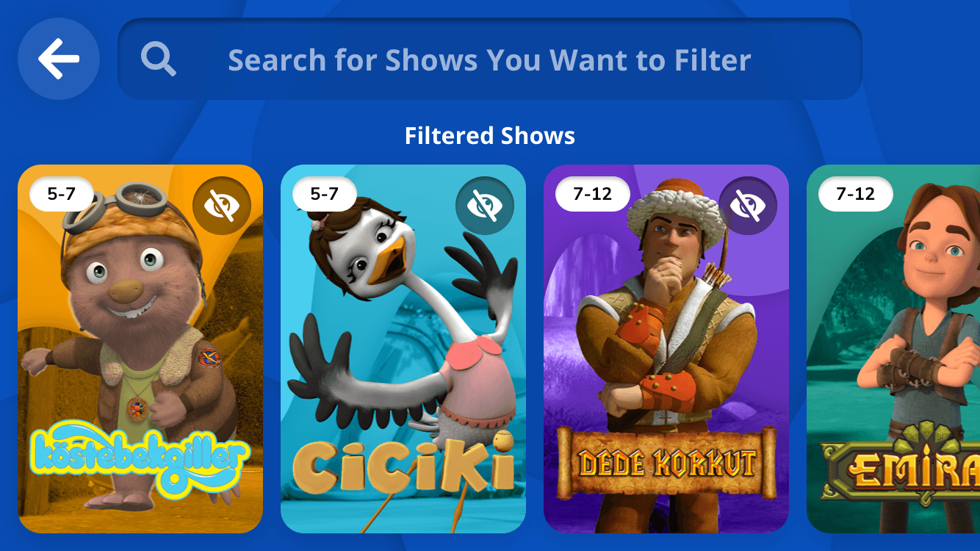Click the magnifying glass search icon
The image size is (980, 551).
pyautogui.click(x=158, y=59)
